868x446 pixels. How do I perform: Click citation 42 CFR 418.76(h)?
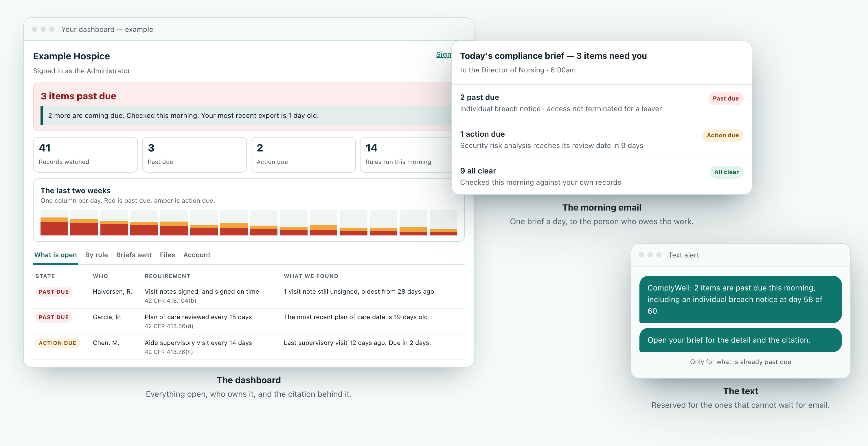click(x=169, y=352)
